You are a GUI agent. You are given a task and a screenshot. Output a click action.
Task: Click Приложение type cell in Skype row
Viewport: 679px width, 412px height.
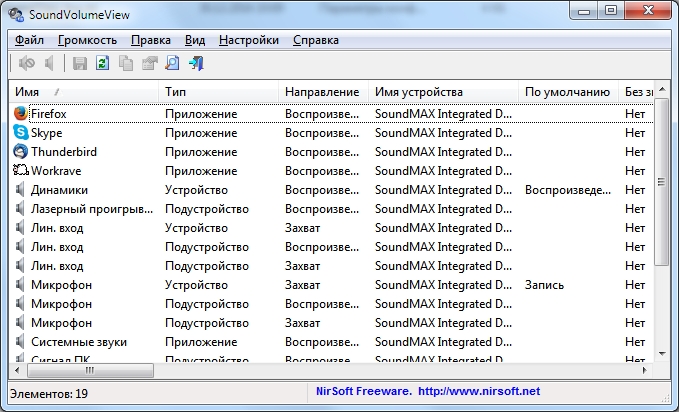pyautogui.click(x=201, y=133)
